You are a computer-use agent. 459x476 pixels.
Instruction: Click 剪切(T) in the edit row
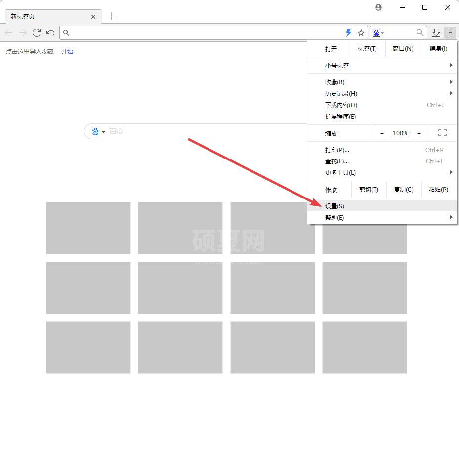(369, 190)
